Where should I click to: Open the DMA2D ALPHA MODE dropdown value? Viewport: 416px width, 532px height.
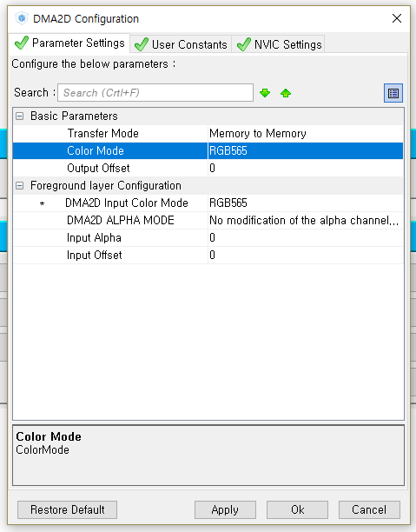point(305,220)
